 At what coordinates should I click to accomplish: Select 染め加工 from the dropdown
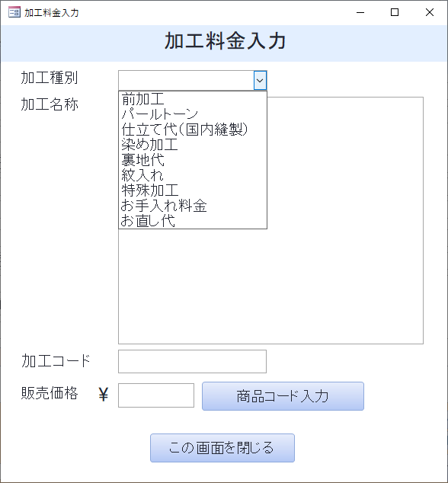(193, 145)
